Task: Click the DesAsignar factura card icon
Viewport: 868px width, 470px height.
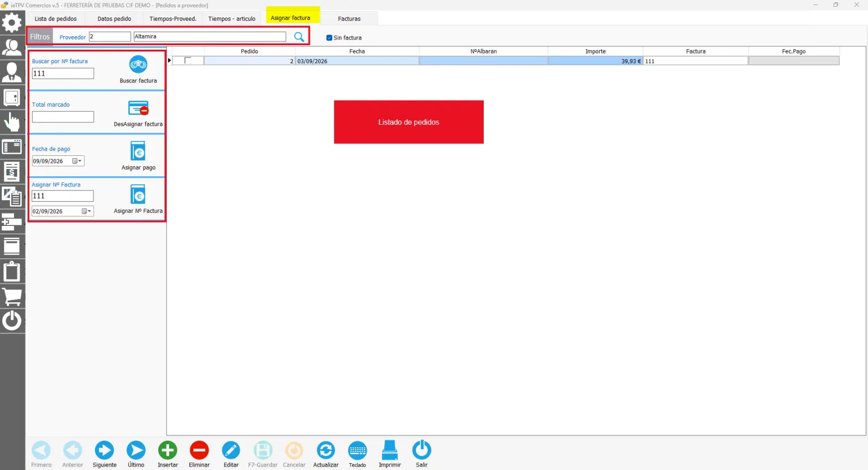Action: coord(138,108)
